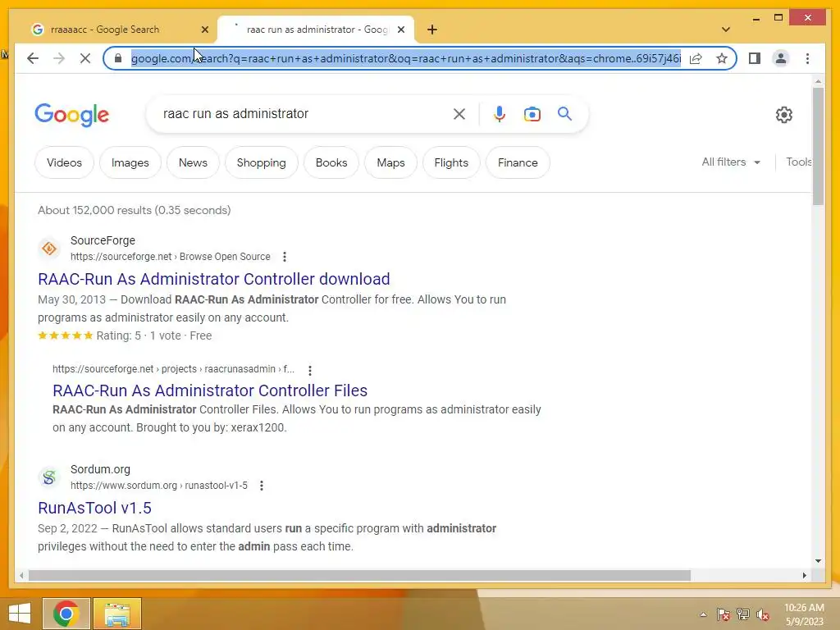The width and height of the screenshot is (840, 630).
Task: Open File Explorer from the taskbar
Action: click(x=117, y=614)
